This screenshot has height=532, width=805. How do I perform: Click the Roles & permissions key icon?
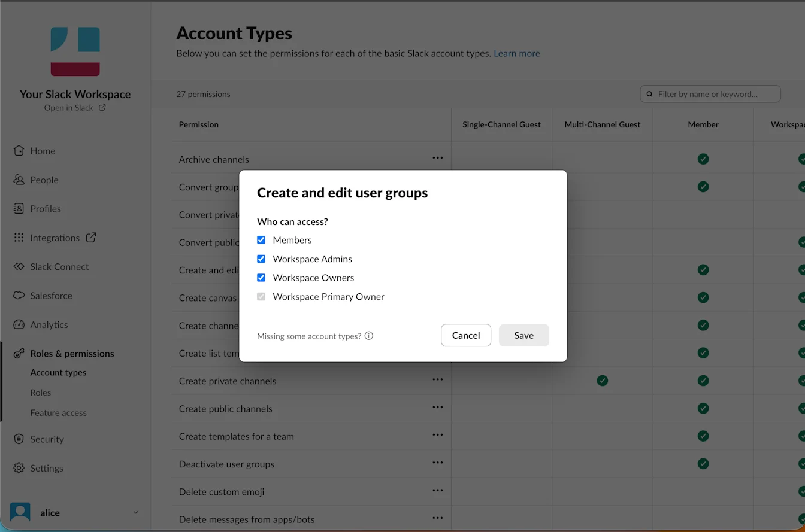pyautogui.click(x=19, y=354)
